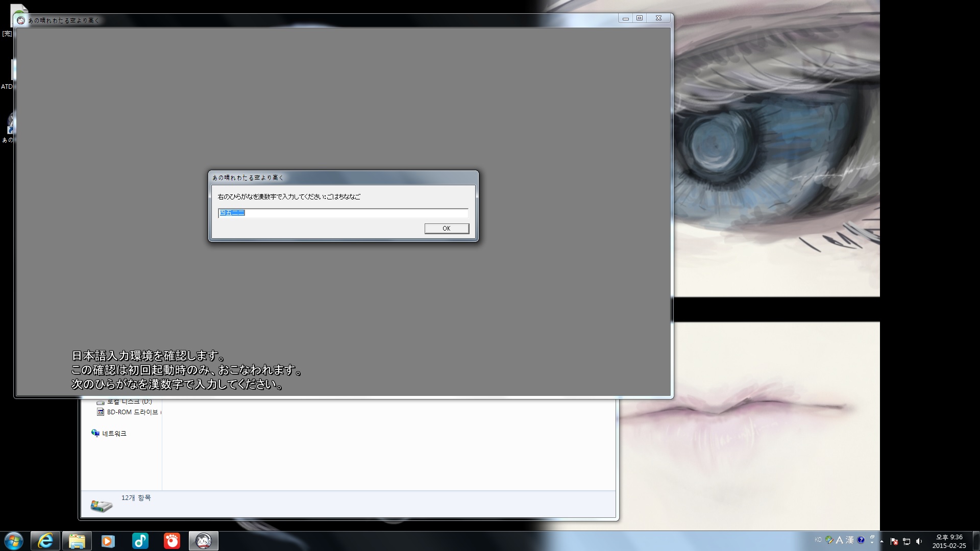Launch Windows Media Player from taskbar
The image size is (980, 551).
click(x=108, y=541)
